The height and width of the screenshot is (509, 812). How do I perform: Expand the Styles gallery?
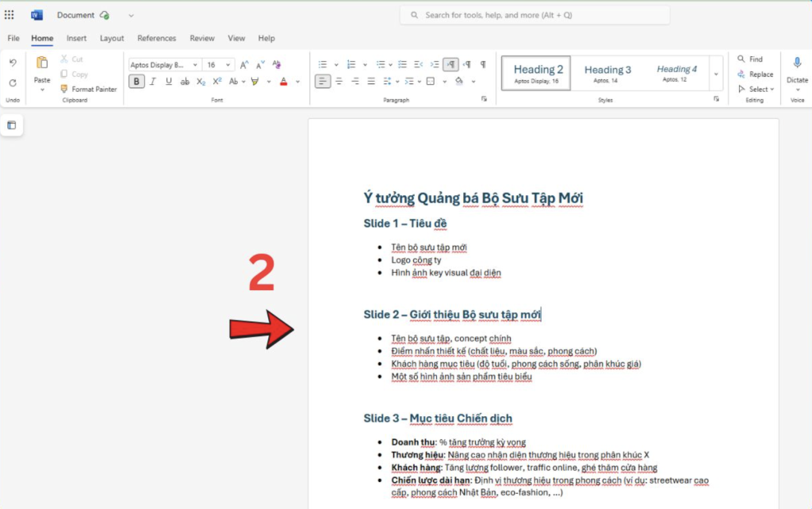click(x=716, y=74)
